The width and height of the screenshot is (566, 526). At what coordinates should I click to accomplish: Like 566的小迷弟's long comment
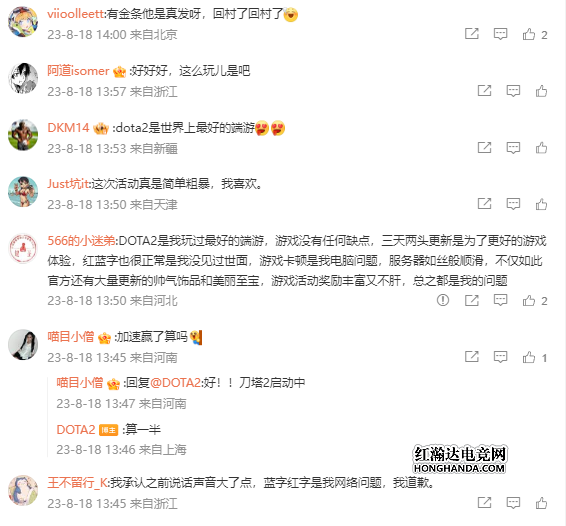[529, 300]
